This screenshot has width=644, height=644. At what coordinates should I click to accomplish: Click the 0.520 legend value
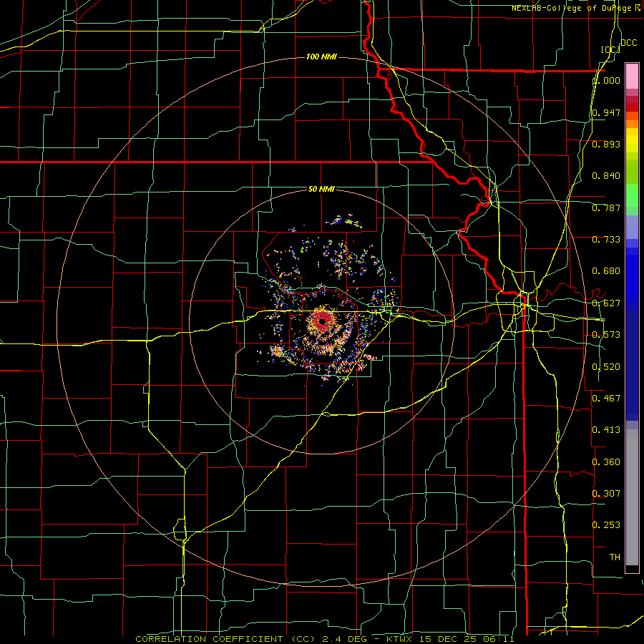click(x=606, y=367)
